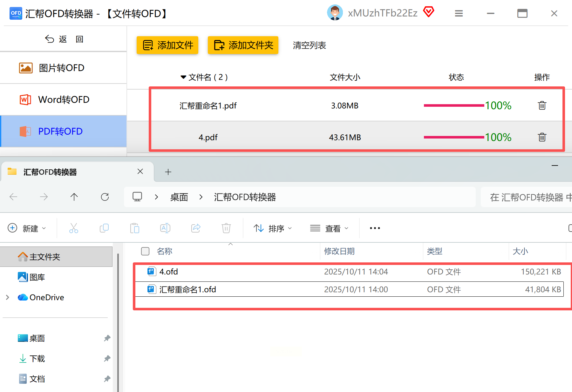Click the three-dot more options button
Viewport: 572px width, 392px height.
coord(375,228)
